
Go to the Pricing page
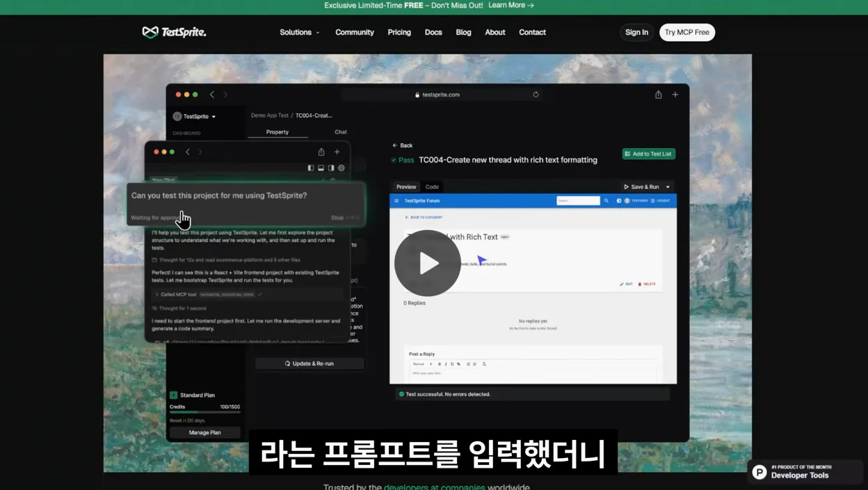(399, 32)
